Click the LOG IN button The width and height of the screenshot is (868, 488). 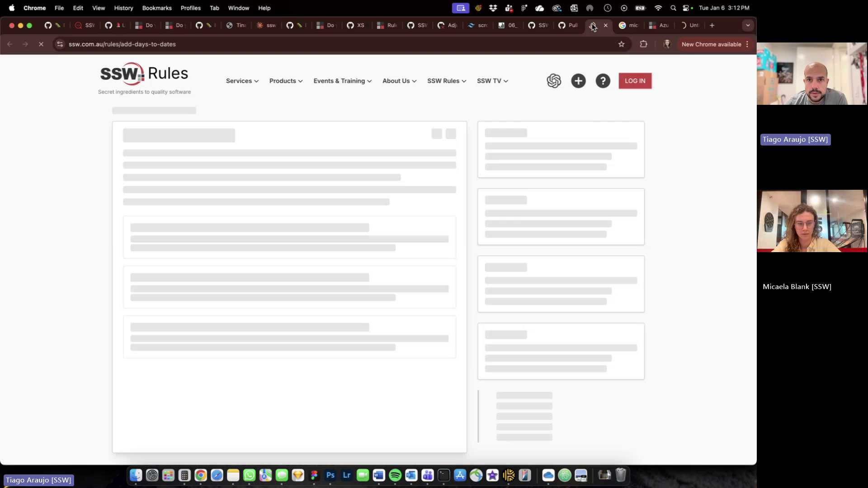tap(635, 80)
